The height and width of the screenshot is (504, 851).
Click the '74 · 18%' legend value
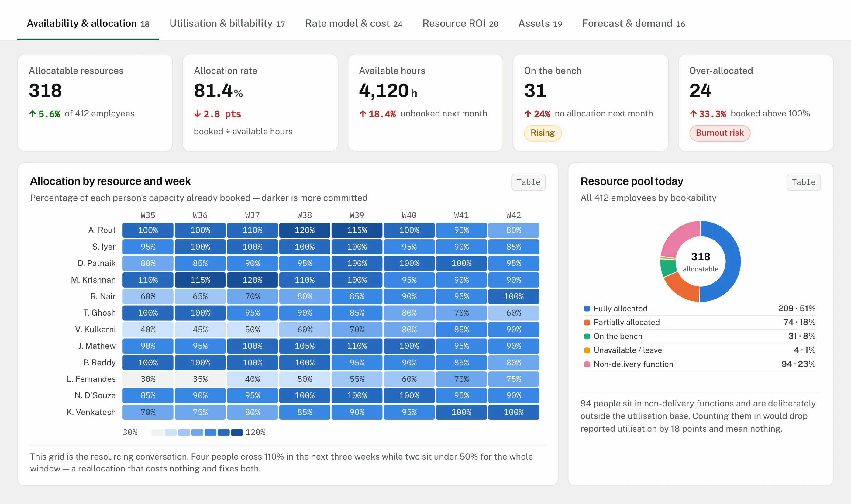(799, 322)
